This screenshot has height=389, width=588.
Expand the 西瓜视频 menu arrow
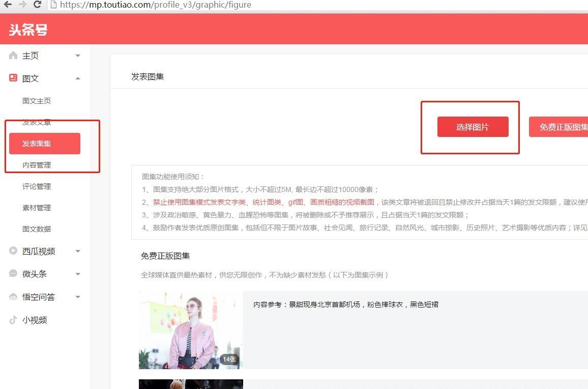78,251
